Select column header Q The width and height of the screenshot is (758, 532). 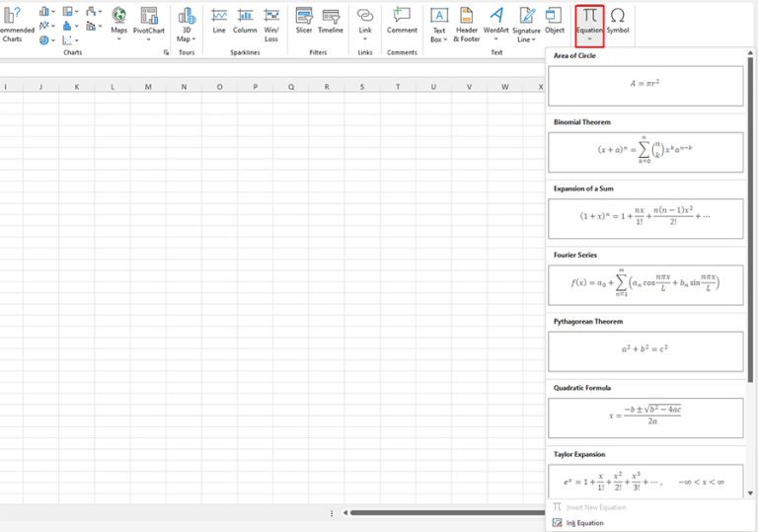(291, 87)
